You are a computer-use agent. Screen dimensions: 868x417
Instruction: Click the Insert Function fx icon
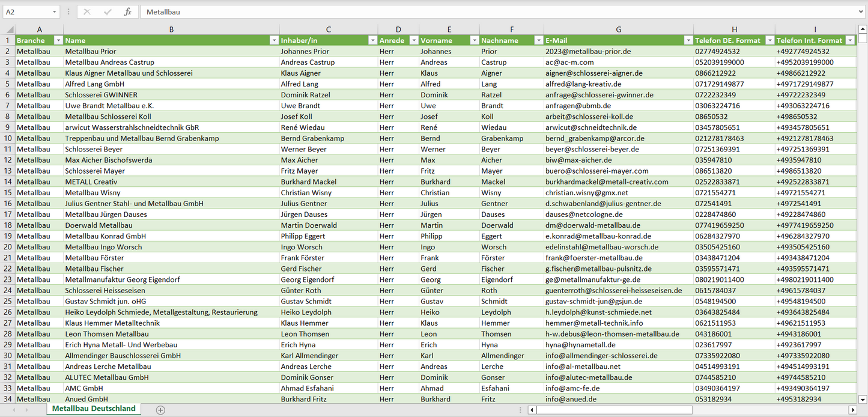(x=127, y=12)
